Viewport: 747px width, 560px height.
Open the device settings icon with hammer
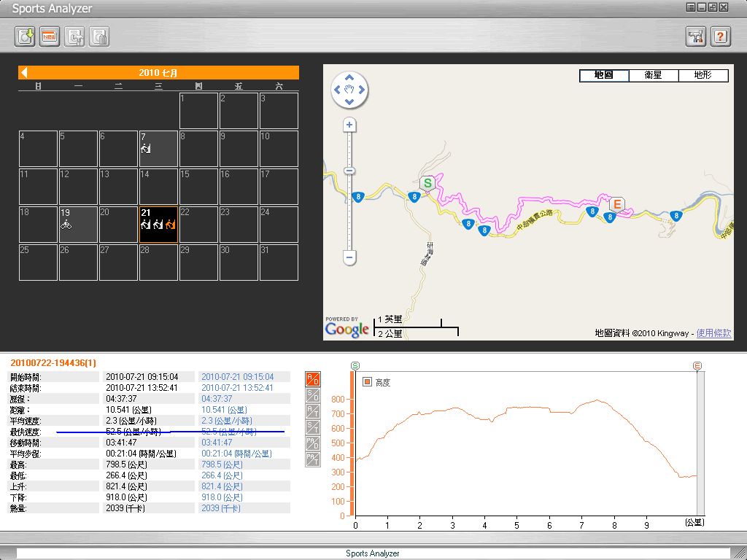tap(75, 36)
